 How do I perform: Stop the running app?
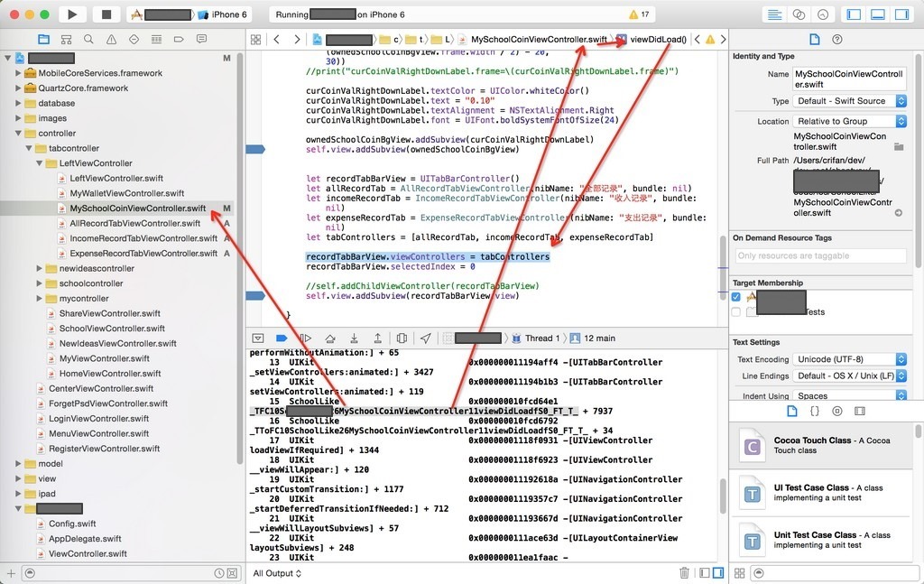pyautogui.click(x=106, y=14)
